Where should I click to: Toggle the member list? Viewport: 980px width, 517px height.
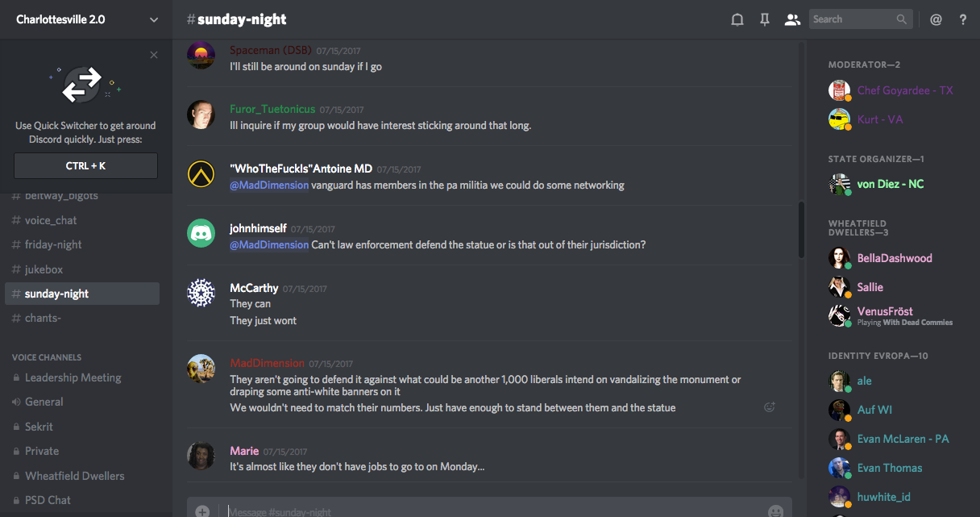coord(792,19)
